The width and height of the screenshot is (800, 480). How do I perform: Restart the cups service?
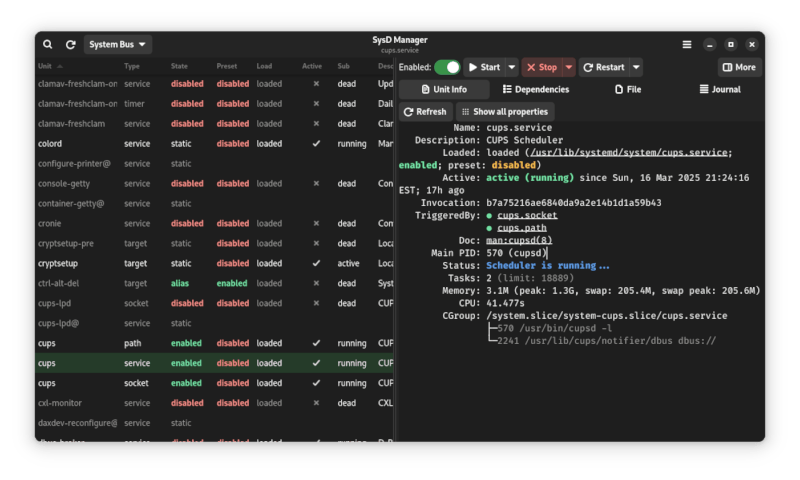pyautogui.click(x=604, y=68)
